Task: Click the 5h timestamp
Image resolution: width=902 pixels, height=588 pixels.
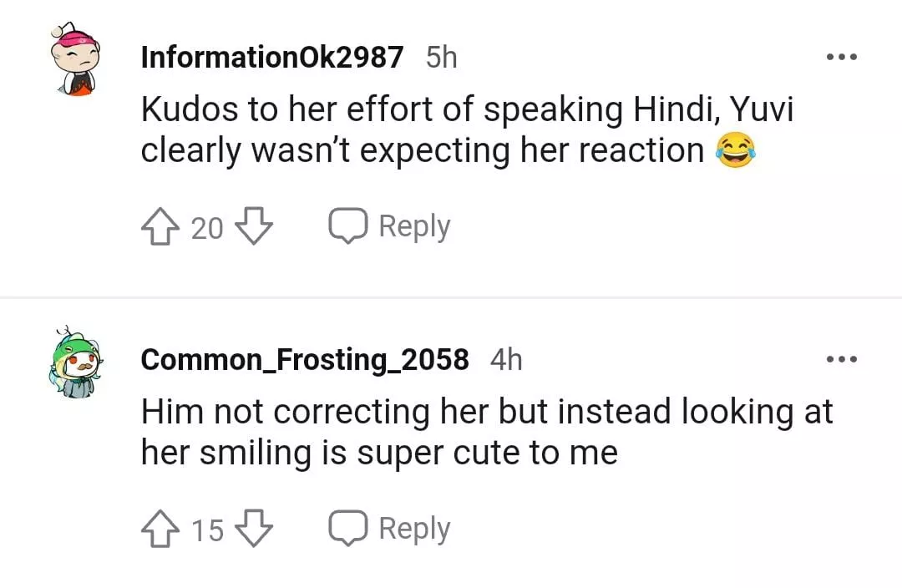Action: pos(442,58)
